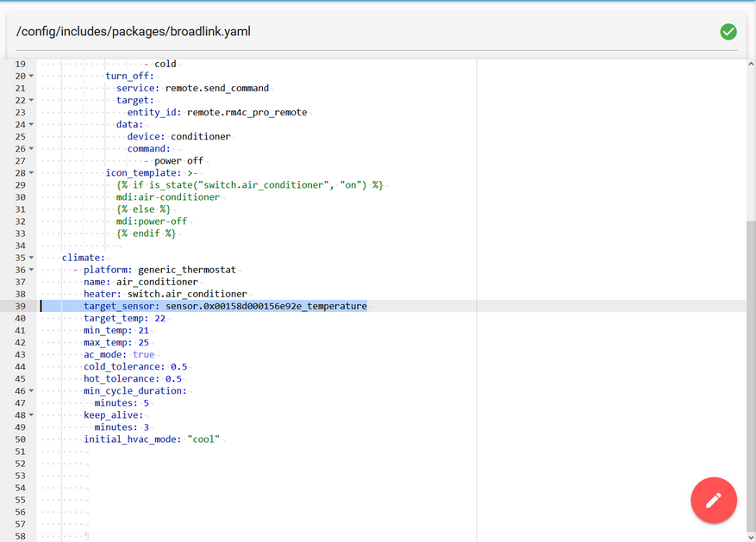
Task: Click the red pencil edit floating button
Action: coord(714,500)
